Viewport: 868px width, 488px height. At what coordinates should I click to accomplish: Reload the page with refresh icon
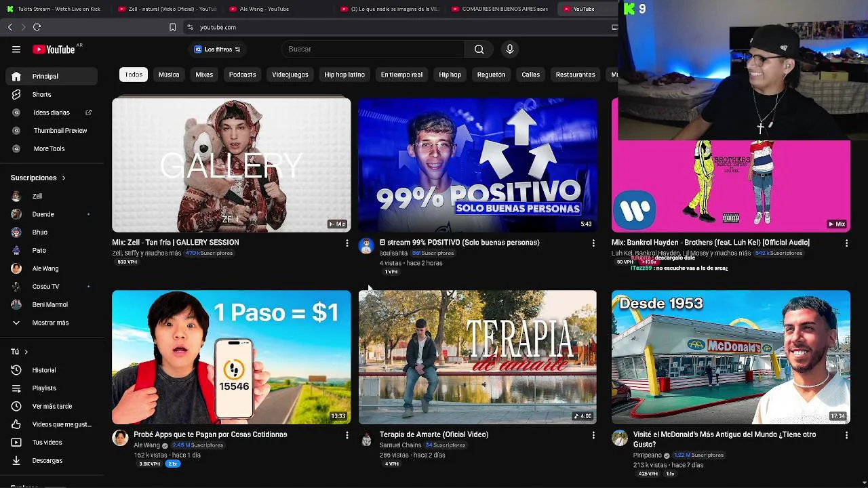point(37,27)
